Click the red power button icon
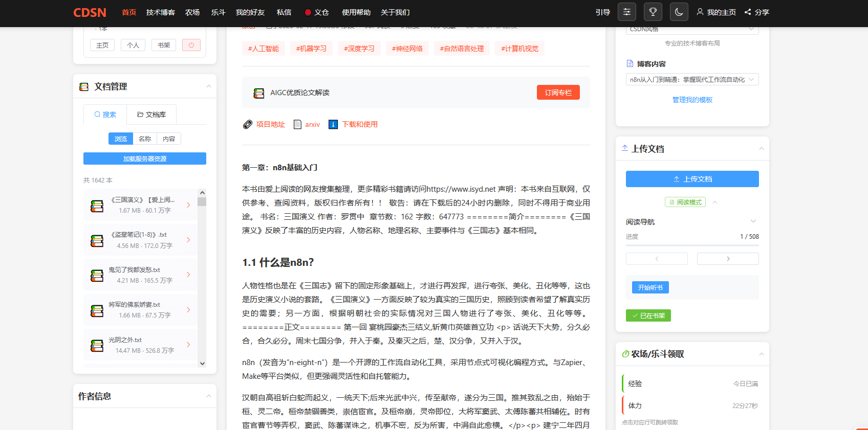 point(191,45)
